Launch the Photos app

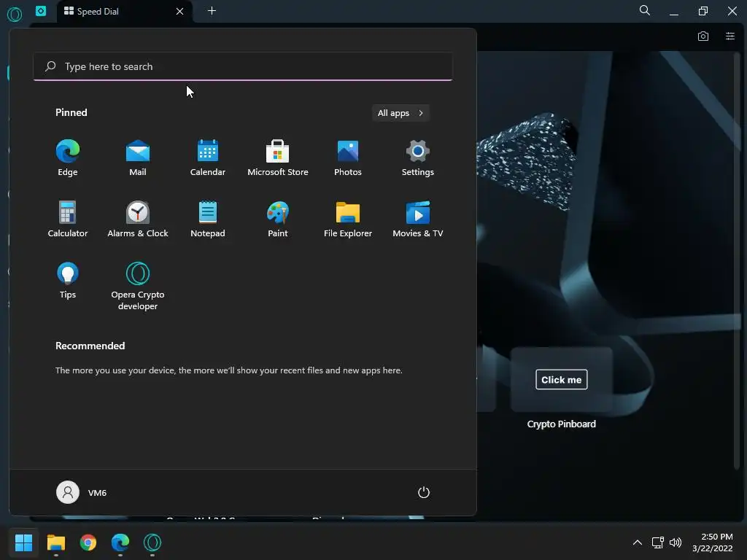tap(348, 158)
